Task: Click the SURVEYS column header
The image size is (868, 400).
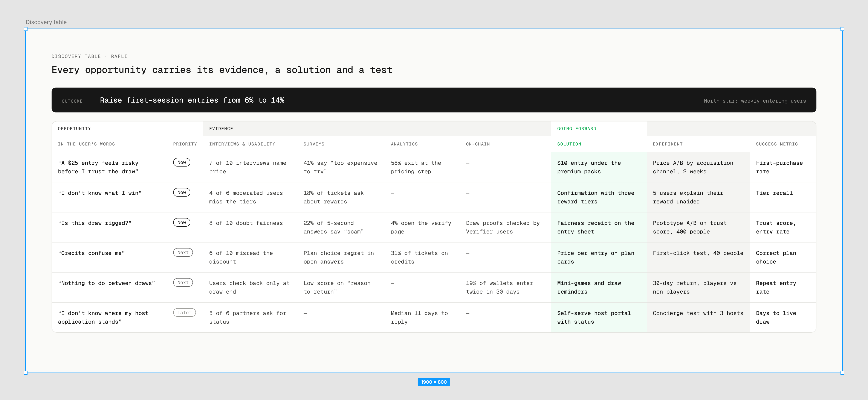Action: (314, 144)
